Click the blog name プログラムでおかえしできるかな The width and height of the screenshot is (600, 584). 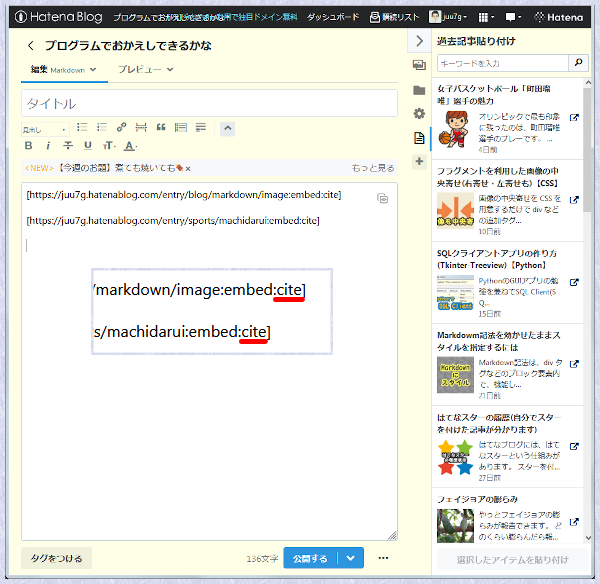tap(128, 46)
